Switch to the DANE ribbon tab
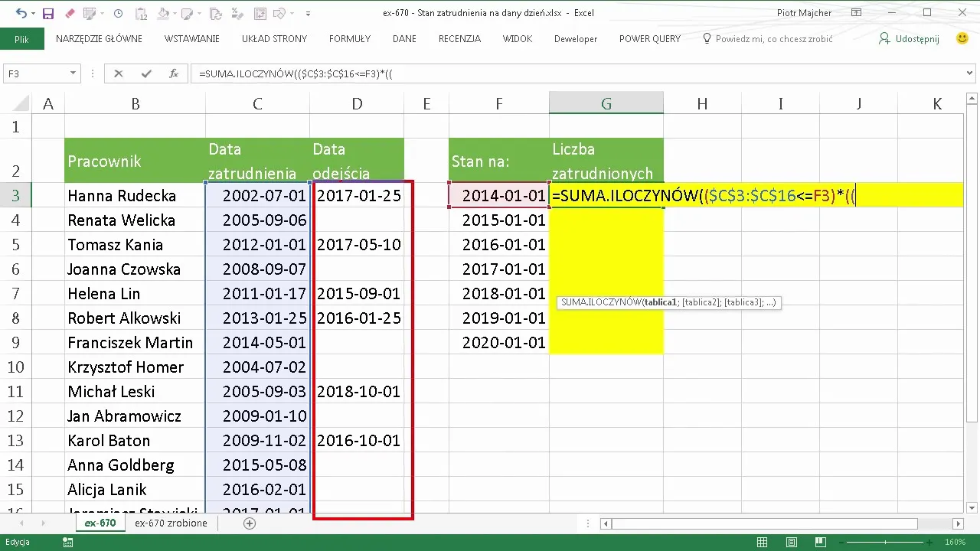Viewport: 980px width, 551px height. pos(404,38)
